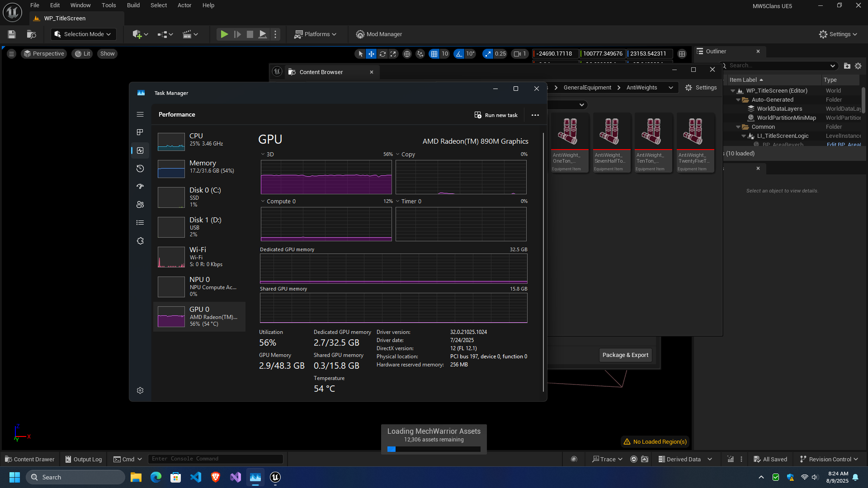Activate the Scale transform tool
868x488 pixels.
click(x=393, y=54)
